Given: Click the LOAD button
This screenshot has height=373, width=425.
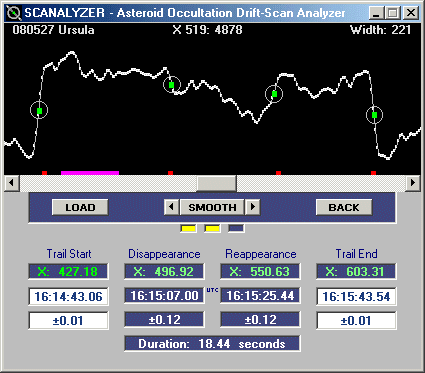Looking at the screenshot, I should [80, 207].
